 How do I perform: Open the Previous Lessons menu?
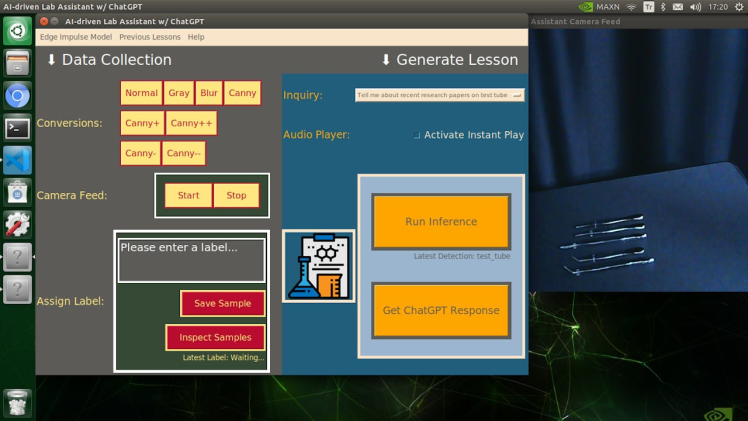coord(150,37)
